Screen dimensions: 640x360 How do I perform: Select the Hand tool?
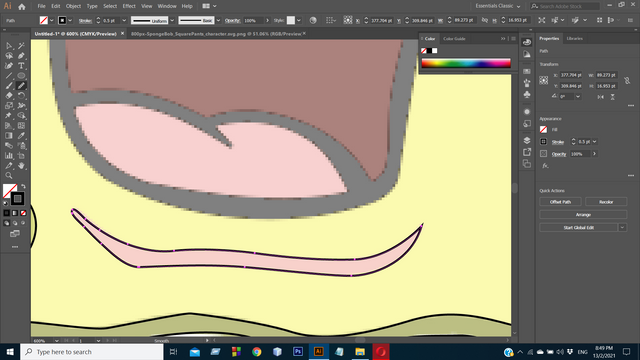coord(21,166)
